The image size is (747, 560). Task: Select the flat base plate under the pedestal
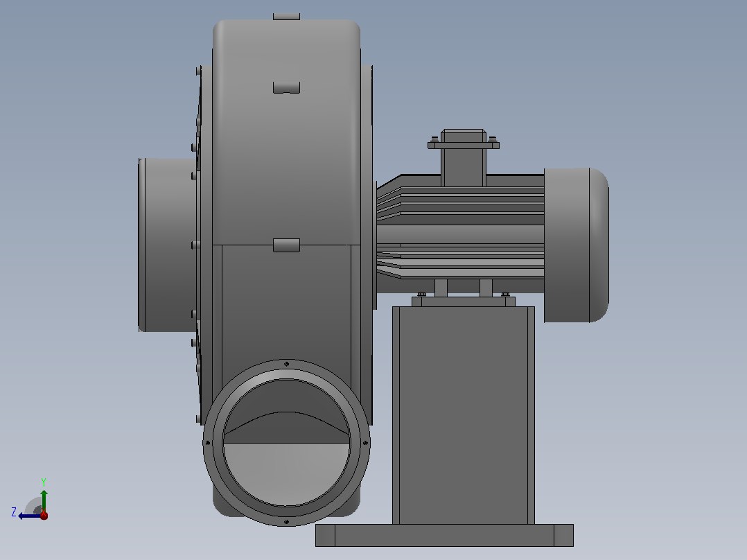click(444, 535)
